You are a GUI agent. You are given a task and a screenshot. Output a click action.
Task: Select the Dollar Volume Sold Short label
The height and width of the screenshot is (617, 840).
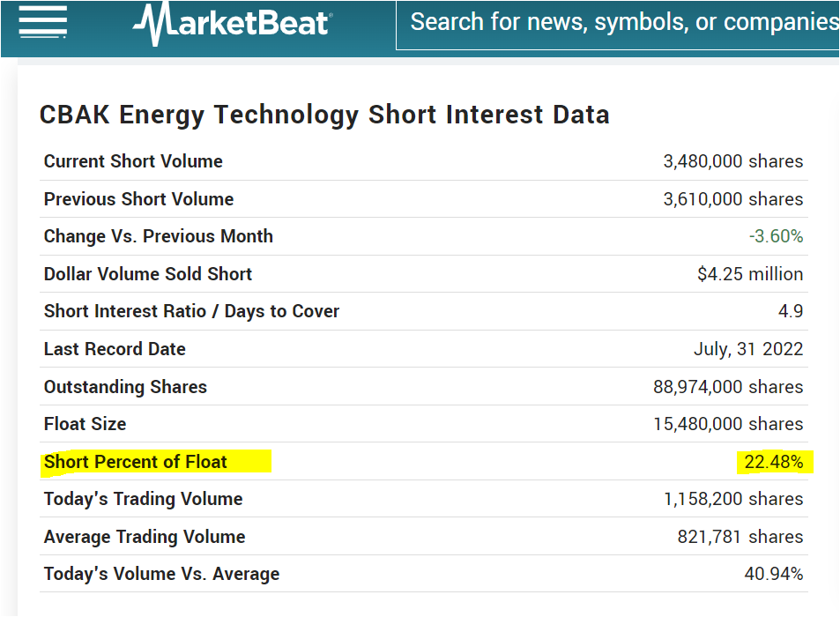(x=148, y=274)
